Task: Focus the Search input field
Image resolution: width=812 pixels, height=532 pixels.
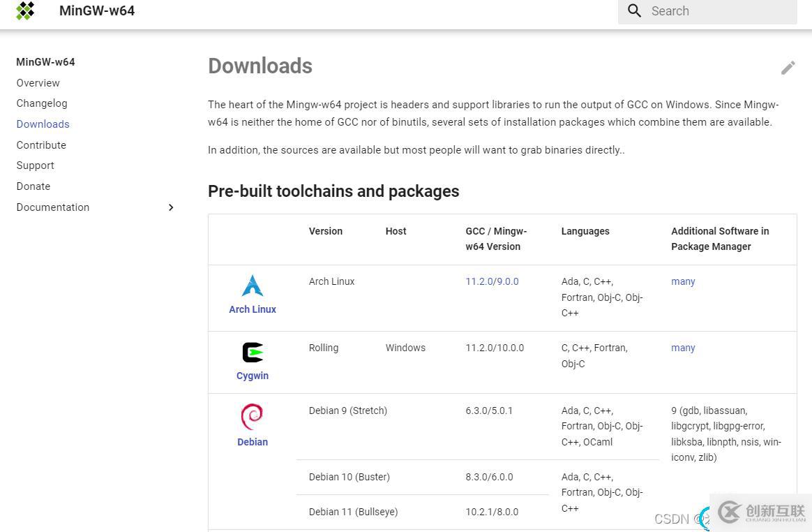Action: pyautogui.click(x=719, y=11)
